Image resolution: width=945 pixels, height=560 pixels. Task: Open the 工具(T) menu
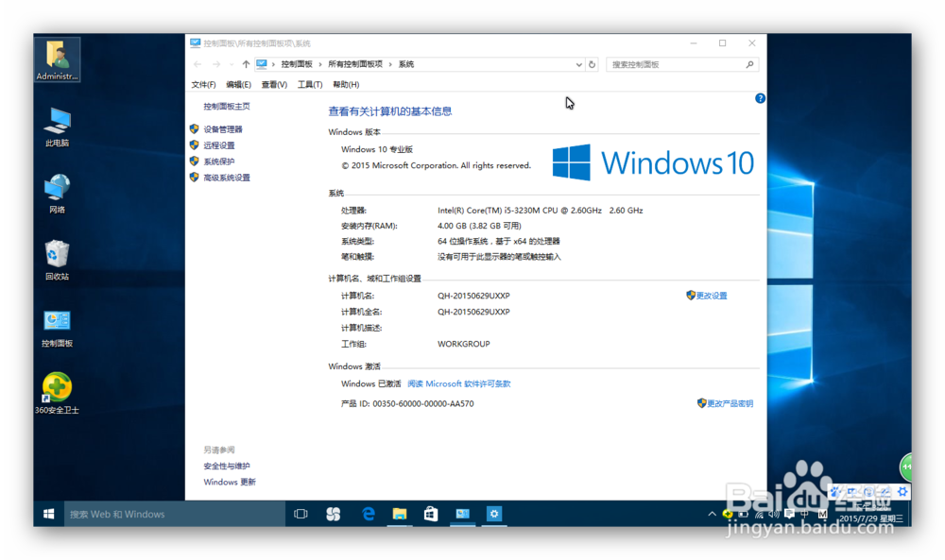(309, 85)
